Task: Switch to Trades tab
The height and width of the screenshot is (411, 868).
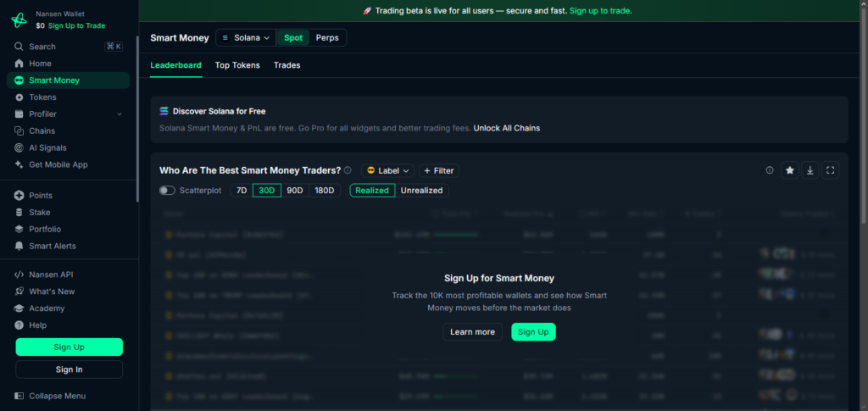Action: [x=287, y=65]
